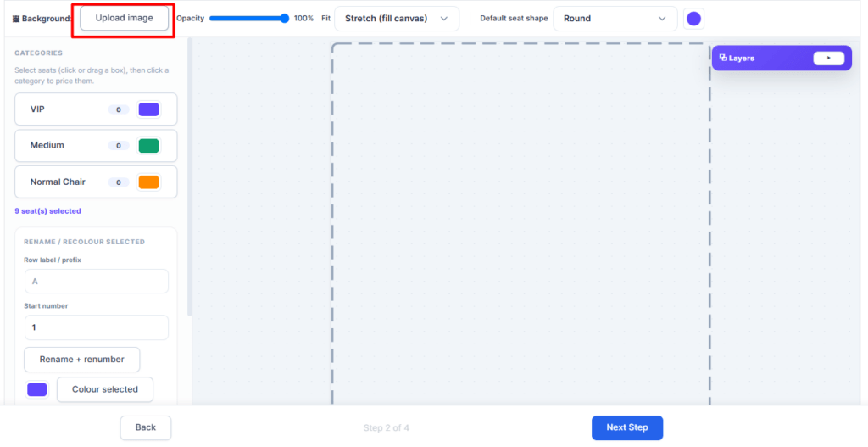Click the Medium seat count badge

coord(119,146)
